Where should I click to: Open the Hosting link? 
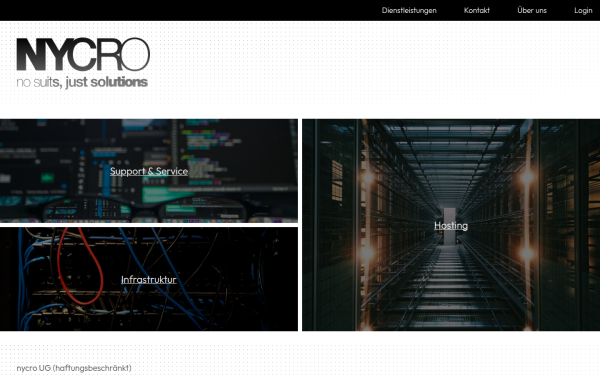(451, 225)
